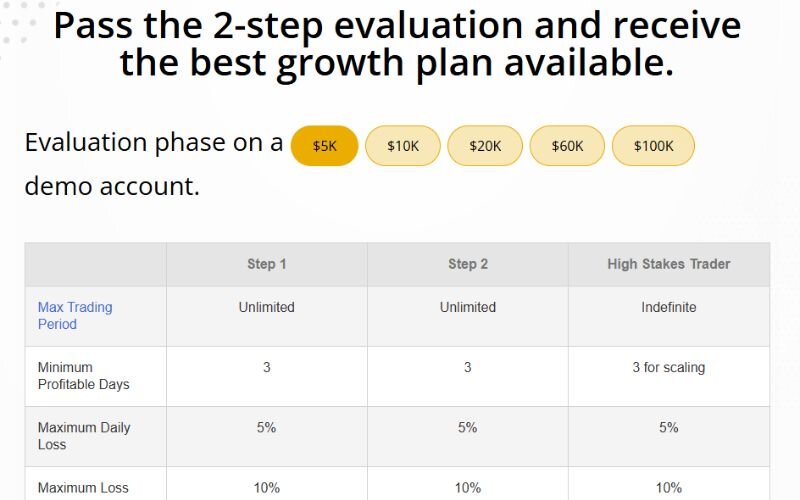Click the Step 2 Unlimited trading period cell
This screenshot has width=800, height=500.
tap(468, 307)
